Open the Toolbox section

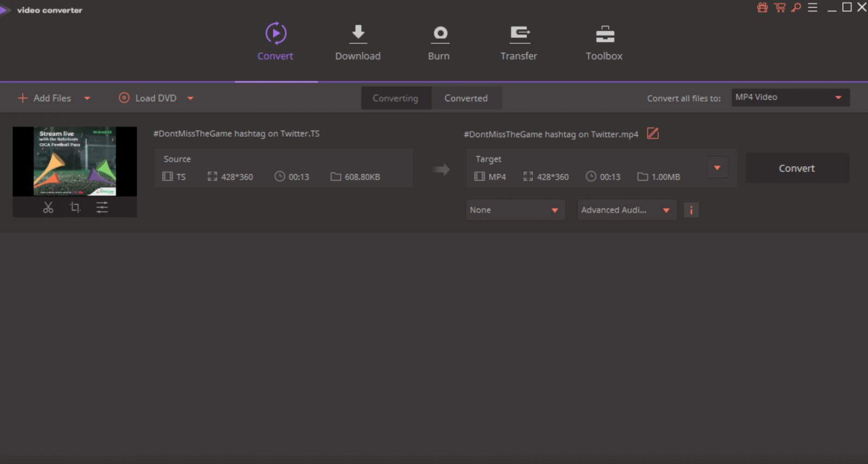coord(604,43)
